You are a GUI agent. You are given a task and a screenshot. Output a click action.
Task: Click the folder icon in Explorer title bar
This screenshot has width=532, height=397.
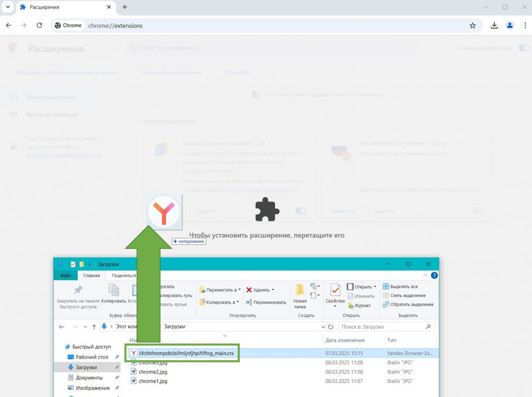82,265
